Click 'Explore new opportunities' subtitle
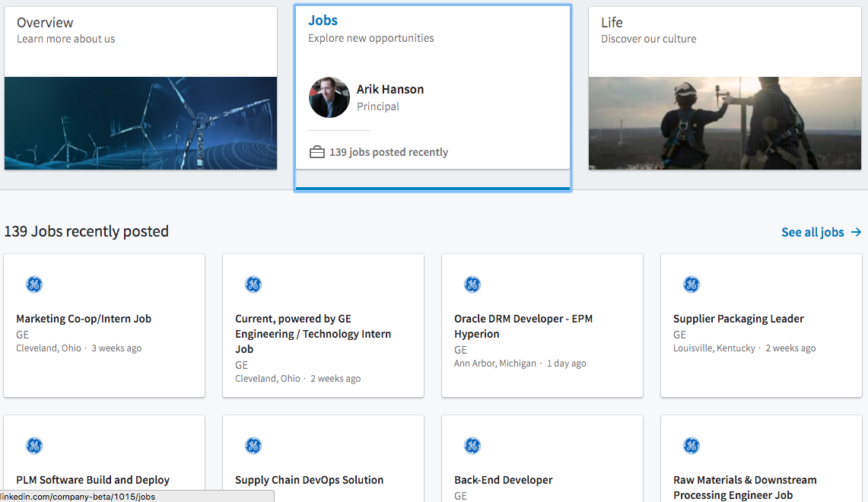The width and height of the screenshot is (868, 502). pyautogui.click(x=371, y=38)
